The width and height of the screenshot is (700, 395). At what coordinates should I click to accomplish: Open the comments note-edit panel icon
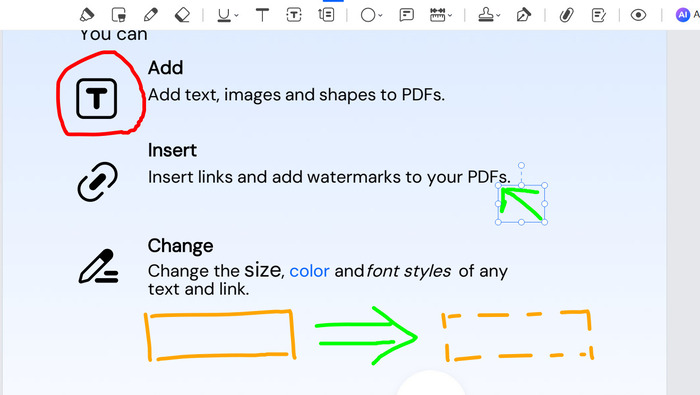tap(598, 15)
